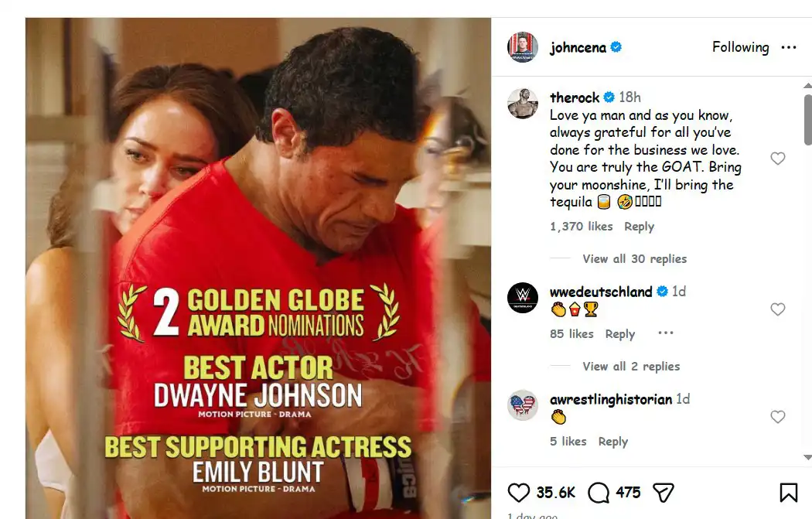Screen dimensions: 812x519
Task: Click the comments panel scrollbar thumb
Action: point(808,119)
